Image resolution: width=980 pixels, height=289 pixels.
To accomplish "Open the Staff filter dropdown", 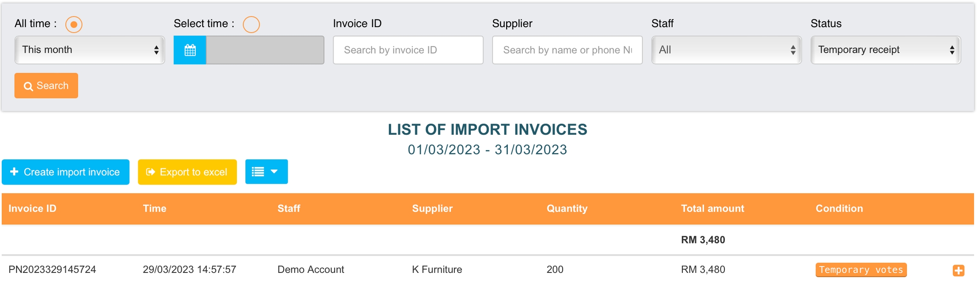I will coord(726,50).
